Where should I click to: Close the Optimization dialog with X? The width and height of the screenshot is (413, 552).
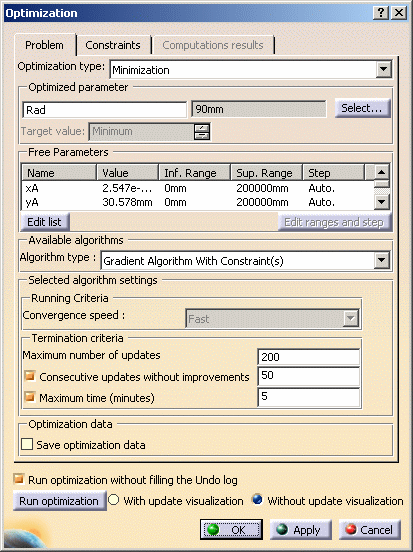[399, 13]
